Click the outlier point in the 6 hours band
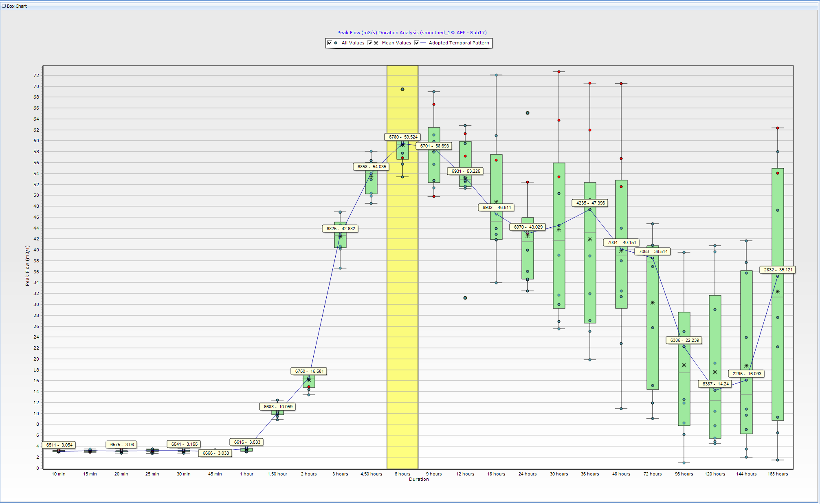This screenshot has width=820, height=504. (x=402, y=89)
